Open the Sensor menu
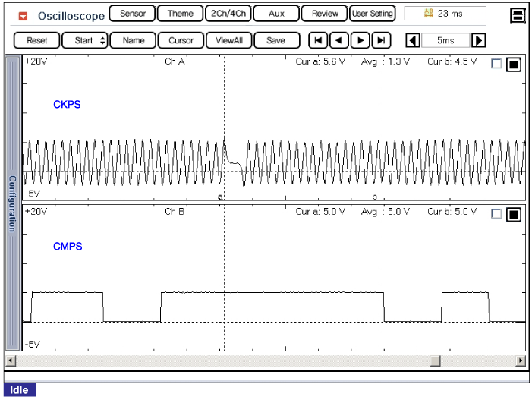532x400 pixels. click(132, 14)
